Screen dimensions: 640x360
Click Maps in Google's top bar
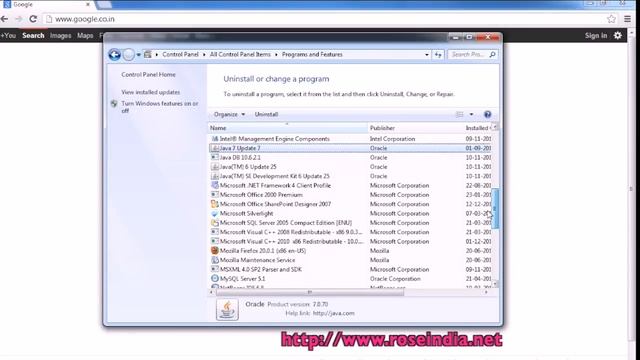point(85,36)
